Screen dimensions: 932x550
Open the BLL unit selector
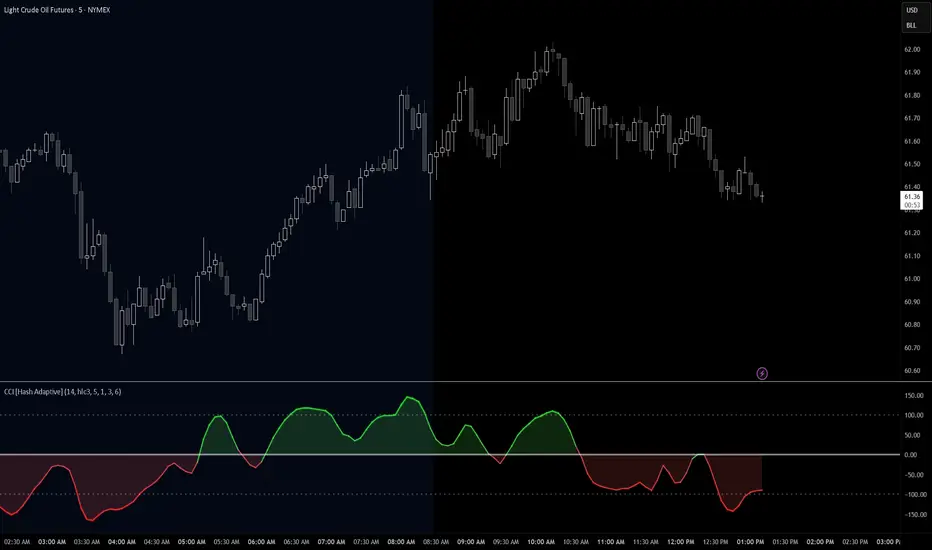[911, 26]
